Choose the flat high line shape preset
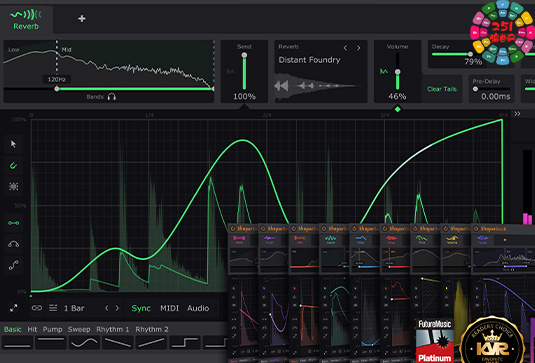 click(51, 342)
